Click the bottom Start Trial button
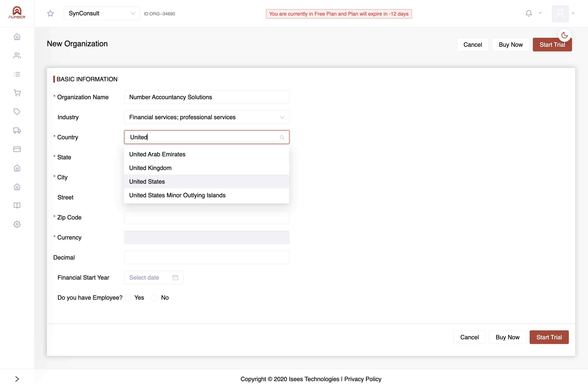This screenshot has height=389, width=588. (x=549, y=337)
